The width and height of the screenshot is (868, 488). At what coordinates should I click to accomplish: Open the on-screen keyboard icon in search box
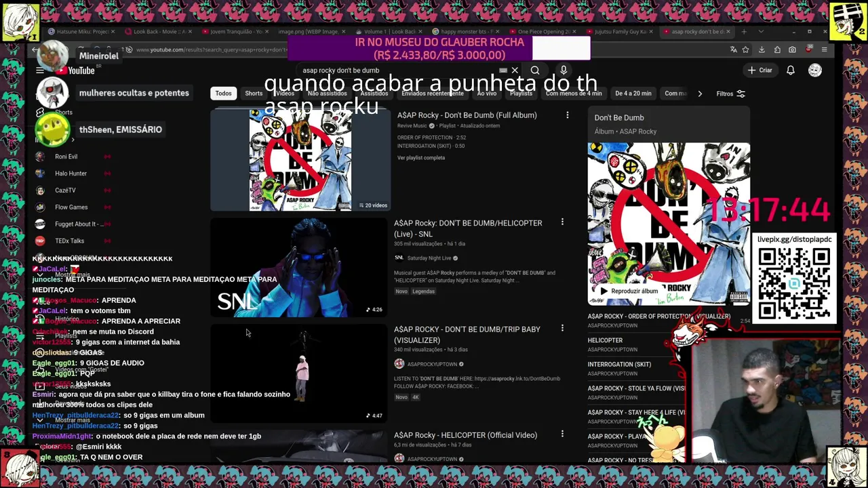[503, 70]
